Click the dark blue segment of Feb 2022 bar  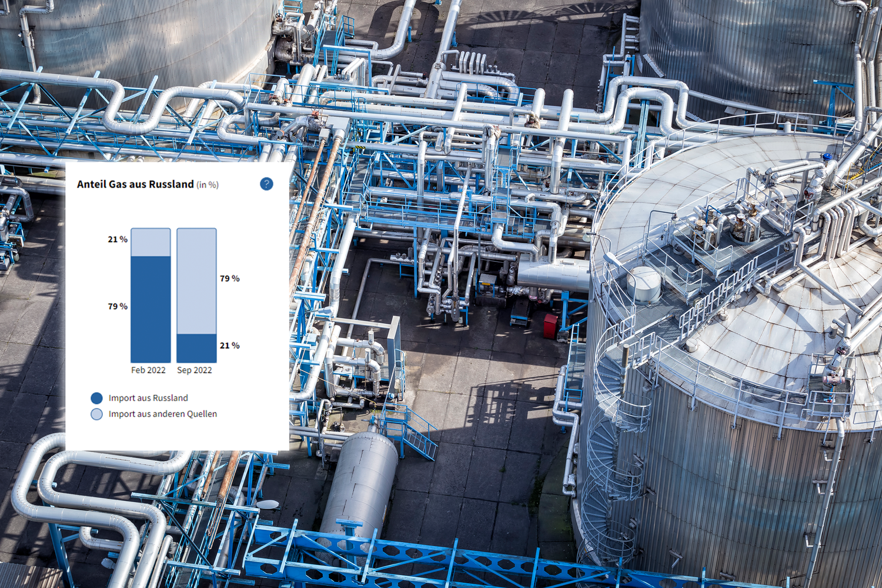click(151, 309)
